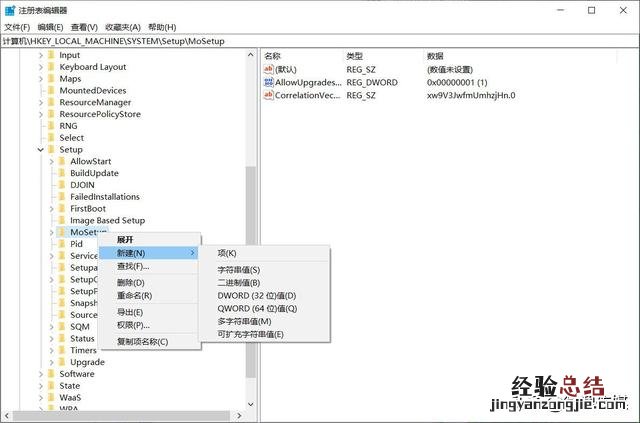Click the tree scrollbar down arrow
640x423 pixels.
pyautogui.click(x=251, y=405)
